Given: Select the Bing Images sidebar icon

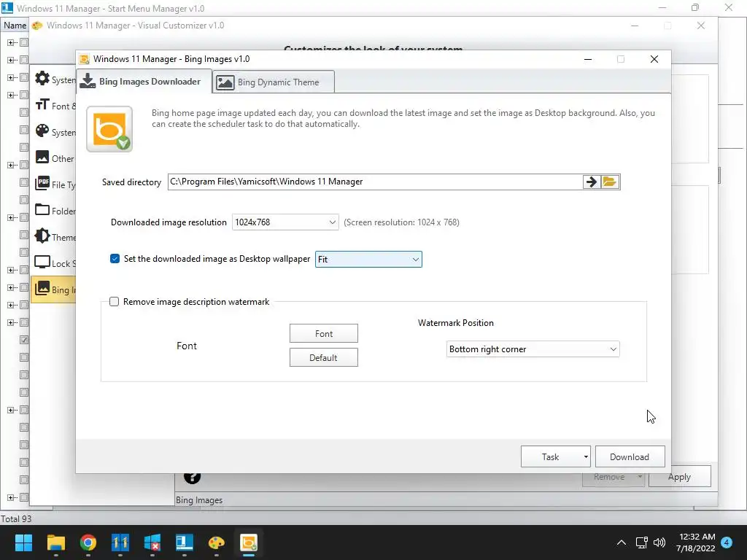Looking at the screenshot, I should tap(42, 289).
